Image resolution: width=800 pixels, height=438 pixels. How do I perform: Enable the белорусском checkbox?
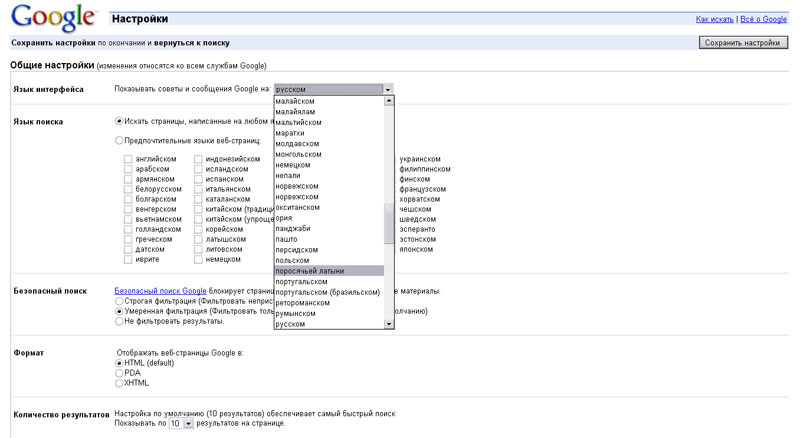click(x=128, y=189)
